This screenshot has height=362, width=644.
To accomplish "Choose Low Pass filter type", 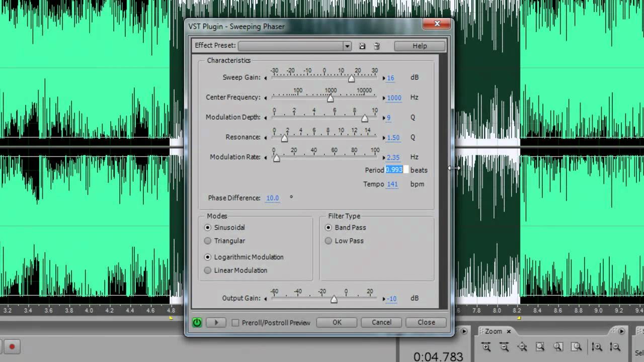I will (329, 241).
